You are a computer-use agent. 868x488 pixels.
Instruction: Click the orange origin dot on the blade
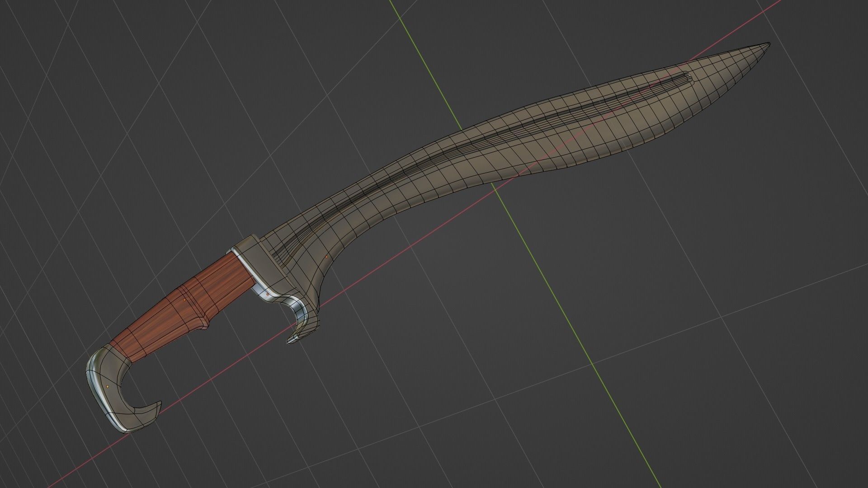[327, 257]
